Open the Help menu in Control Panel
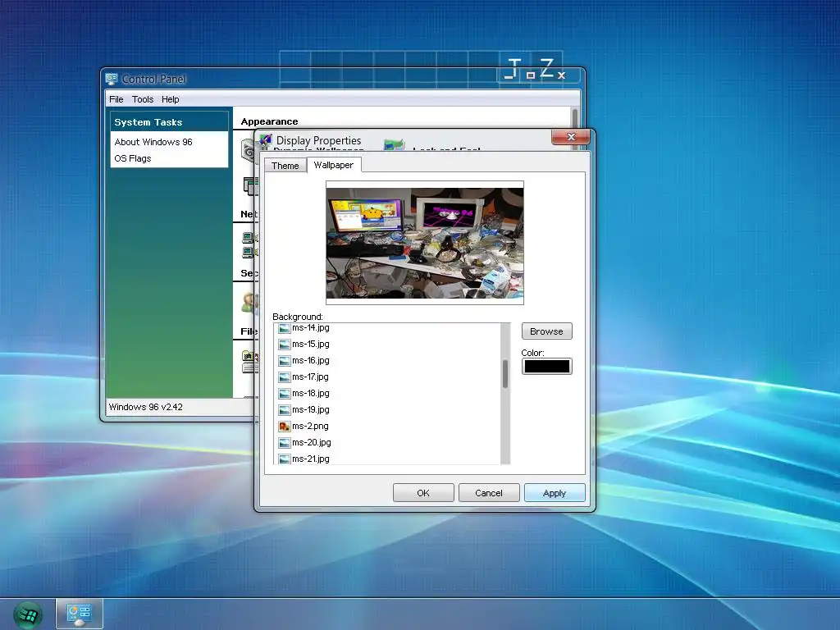 pos(171,99)
